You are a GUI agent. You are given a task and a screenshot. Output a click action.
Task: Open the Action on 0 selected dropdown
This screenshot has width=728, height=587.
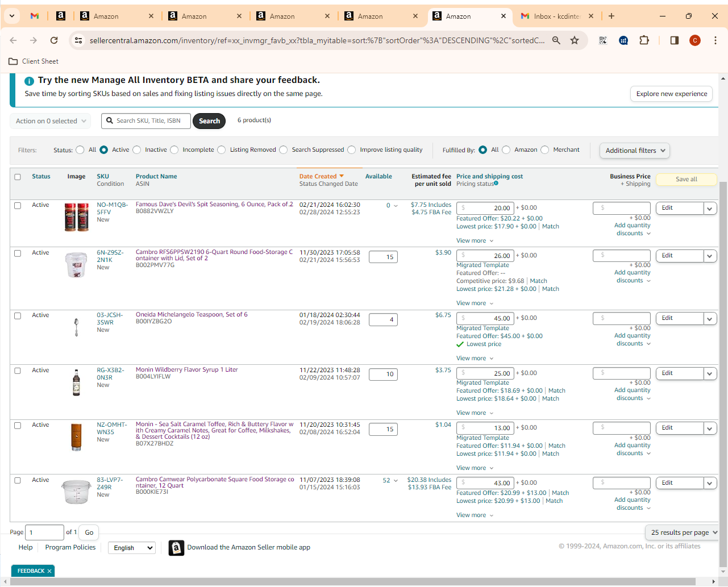pos(51,121)
